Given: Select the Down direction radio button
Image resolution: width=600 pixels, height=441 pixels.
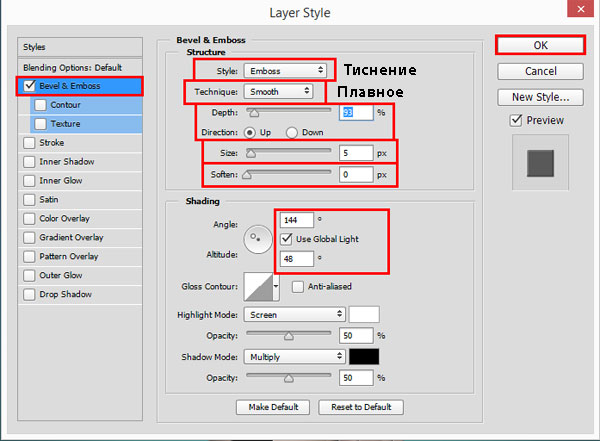Looking at the screenshot, I should coord(292,132).
